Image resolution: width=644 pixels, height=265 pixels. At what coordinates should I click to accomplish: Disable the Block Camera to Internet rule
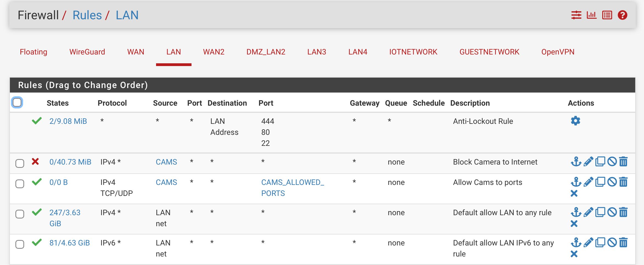612,162
